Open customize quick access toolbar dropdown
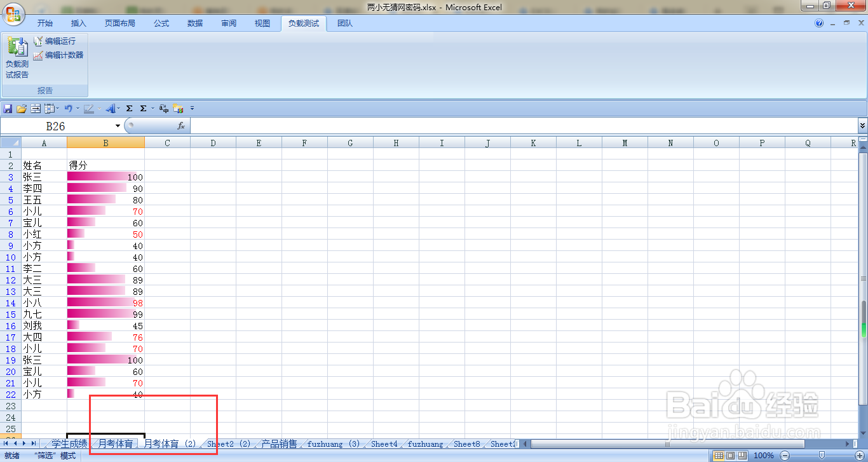 (x=192, y=109)
